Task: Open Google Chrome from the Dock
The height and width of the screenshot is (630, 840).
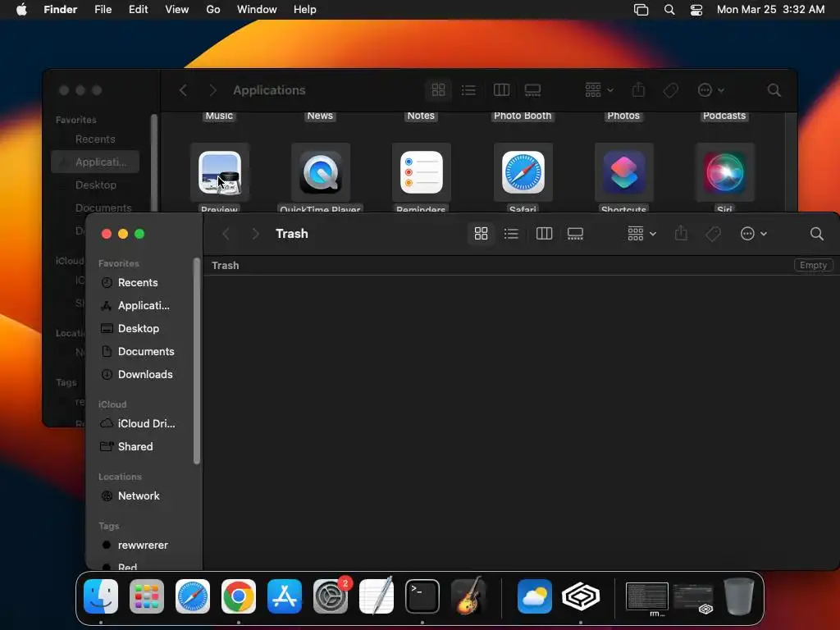Action: coord(239,596)
